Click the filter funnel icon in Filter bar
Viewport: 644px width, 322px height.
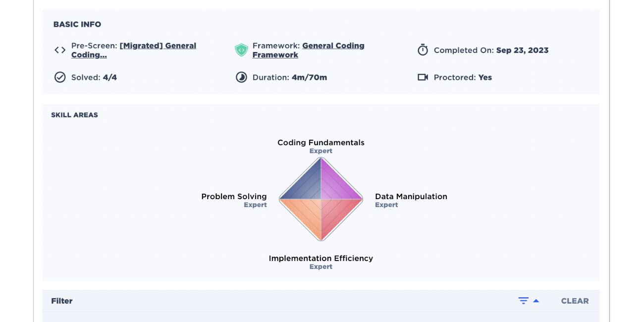click(x=523, y=300)
